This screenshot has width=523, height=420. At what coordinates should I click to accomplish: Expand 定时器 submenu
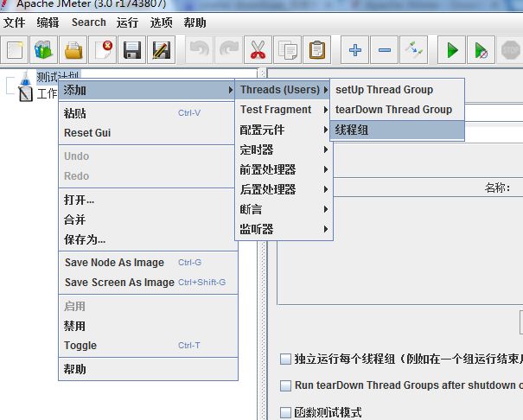pos(284,150)
